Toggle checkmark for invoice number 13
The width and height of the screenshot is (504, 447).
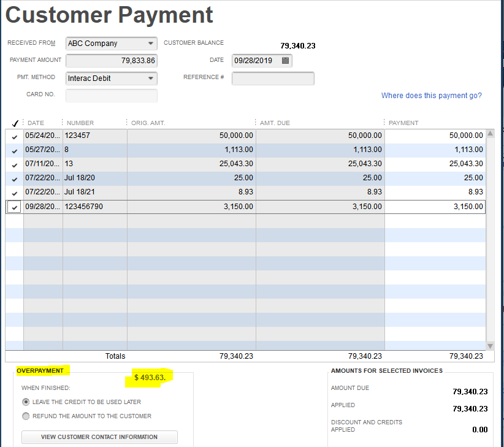(x=15, y=165)
